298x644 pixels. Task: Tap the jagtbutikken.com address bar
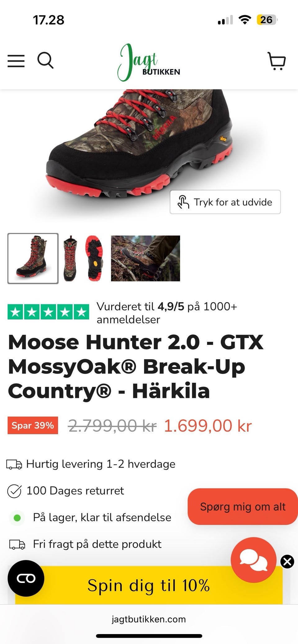[x=149, y=619]
